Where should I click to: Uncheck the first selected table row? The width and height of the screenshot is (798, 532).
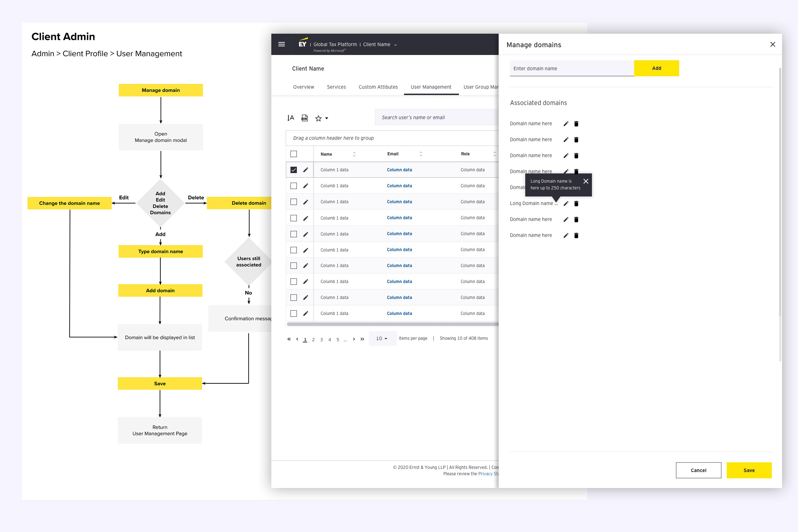click(293, 170)
